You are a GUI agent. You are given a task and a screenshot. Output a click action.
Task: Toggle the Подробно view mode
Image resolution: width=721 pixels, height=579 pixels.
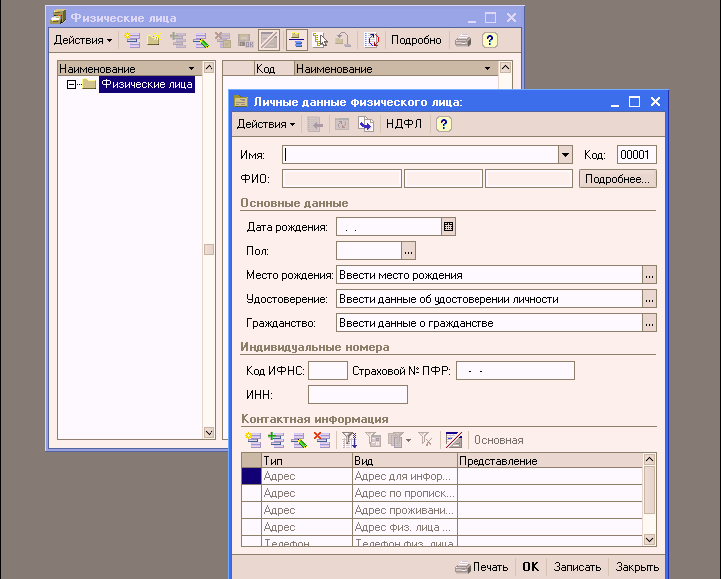pyautogui.click(x=416, y=40)
